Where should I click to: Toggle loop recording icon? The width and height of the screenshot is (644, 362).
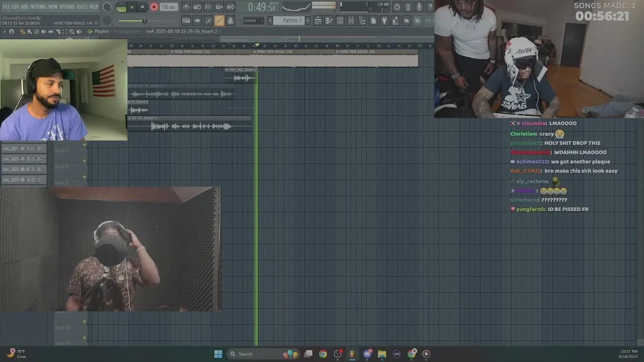[x=230, y=7]
